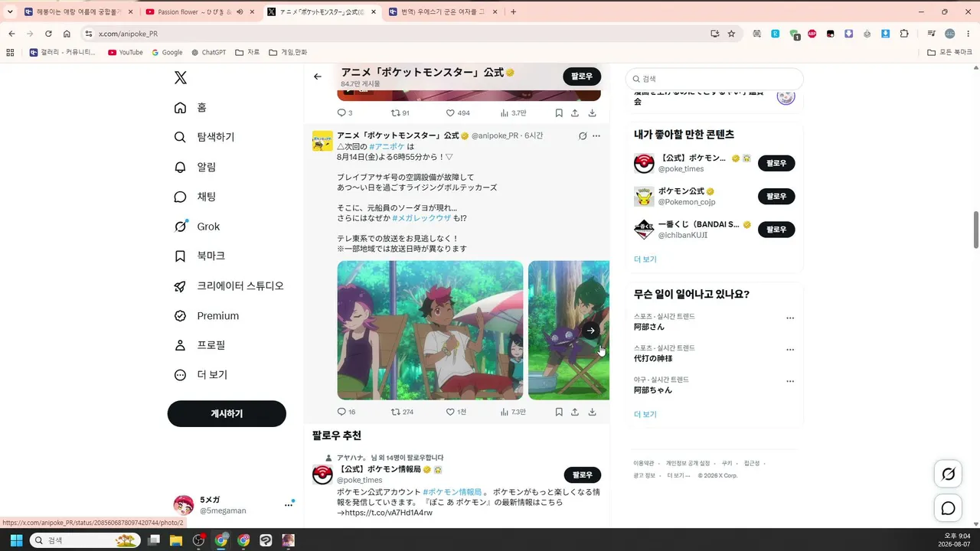Open more options for 阿部ちゃん trend
Viewport: 980px width, 551px height.
point(790,381)
